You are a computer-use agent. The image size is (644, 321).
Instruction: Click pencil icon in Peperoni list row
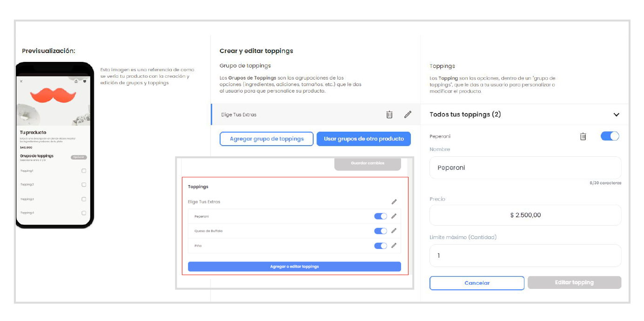click(x=394, y=216)
